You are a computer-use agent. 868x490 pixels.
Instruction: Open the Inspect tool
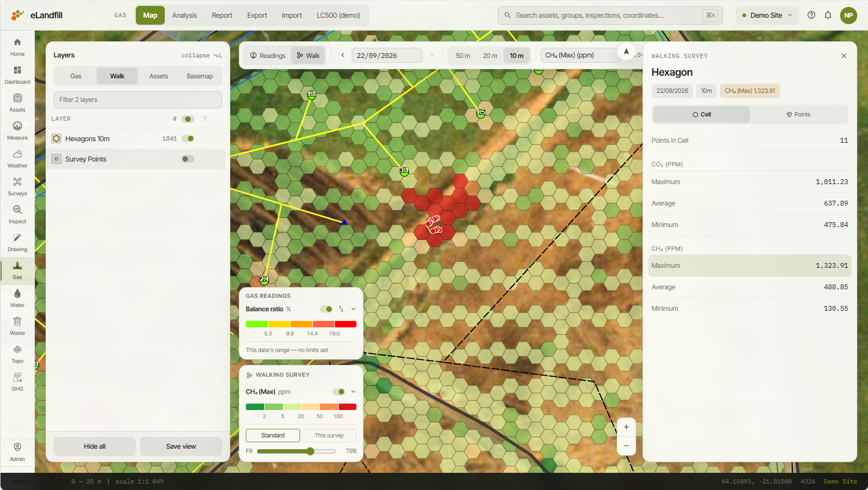point(17,215)
